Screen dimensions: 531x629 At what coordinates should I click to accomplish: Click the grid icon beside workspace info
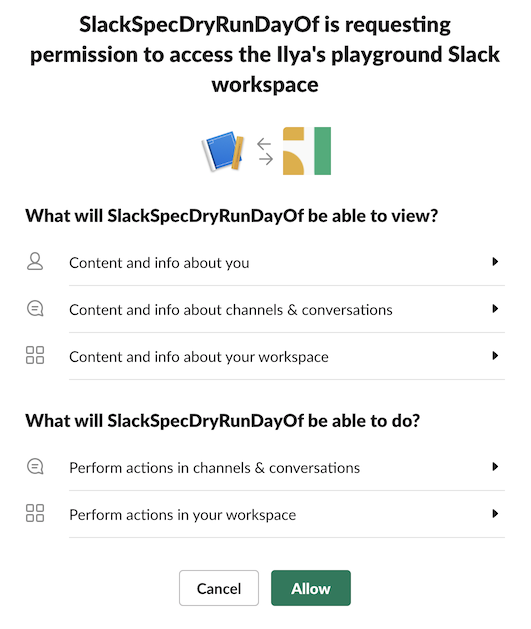tap(35, 355)
